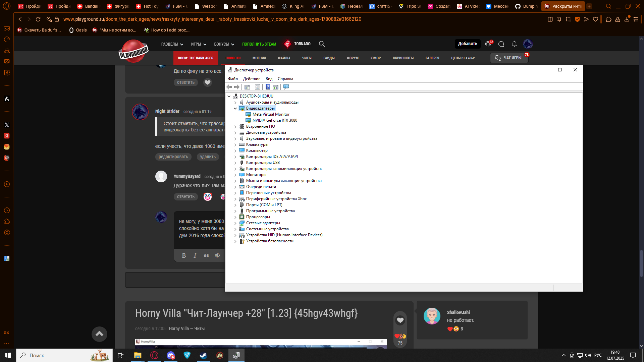Click Scan for hardware changes monitor icon
Viewport: 644px width, 362px height.
pos(286,87)
